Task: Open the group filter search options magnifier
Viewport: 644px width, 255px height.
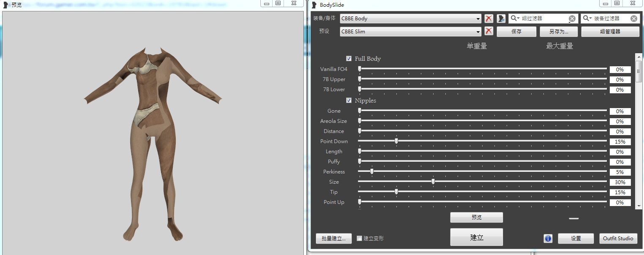Action: click(x=515, y=19)
